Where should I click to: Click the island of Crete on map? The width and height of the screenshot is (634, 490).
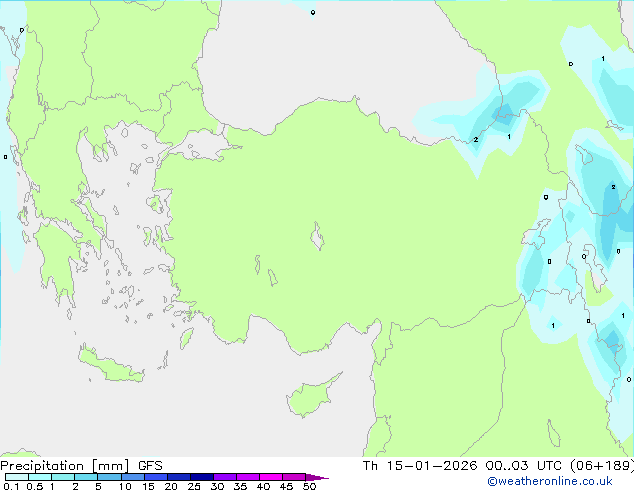coord(110,364)
